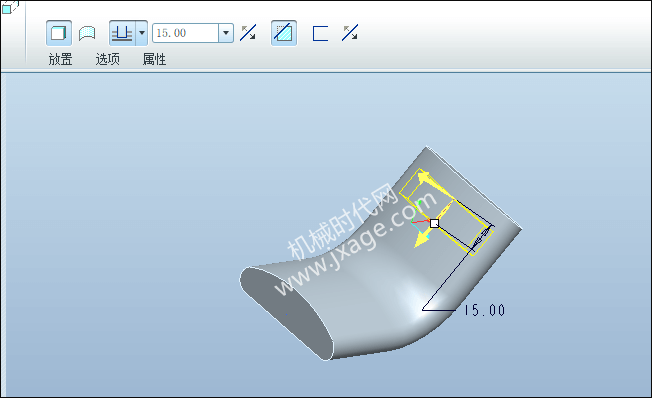Flip material side using rightmost arrow icon
The image size is (652, 398).
point(350,33)
